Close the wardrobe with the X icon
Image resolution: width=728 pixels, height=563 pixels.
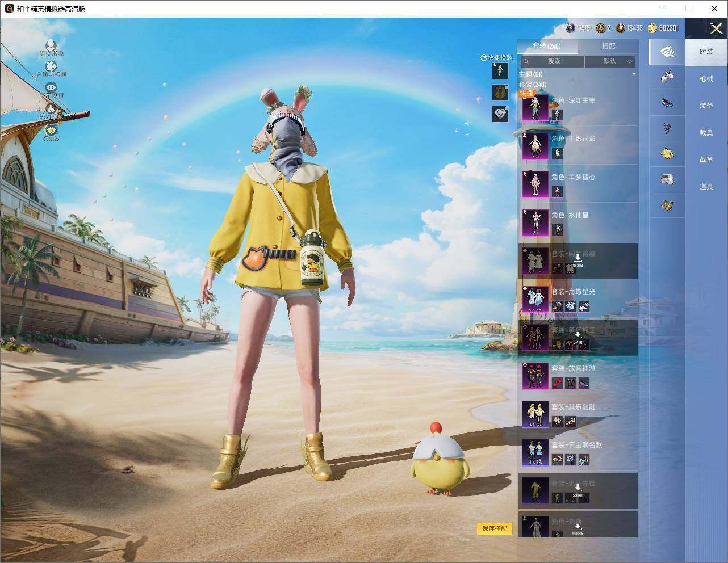[x=716, y=28]
